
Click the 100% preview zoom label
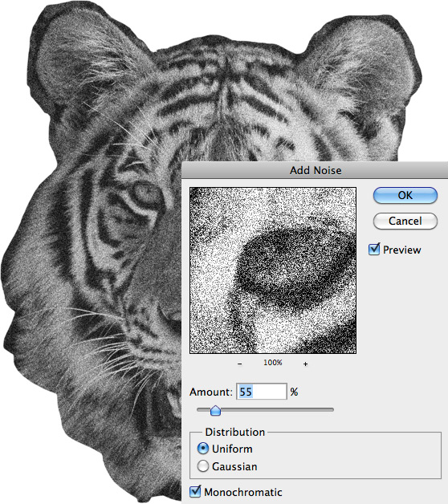(273, 363)
